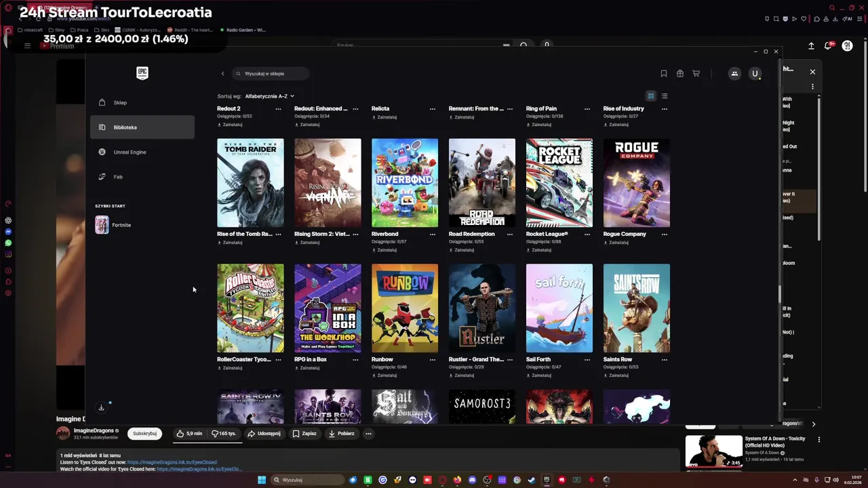
Task: Open Steam from the taskbar
Action: [x=532, y=480]
